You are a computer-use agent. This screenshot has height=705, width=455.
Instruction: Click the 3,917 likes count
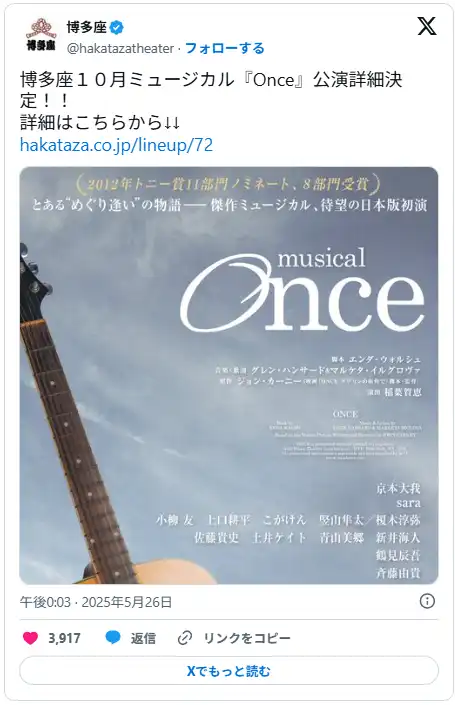(x=64, y=638)
